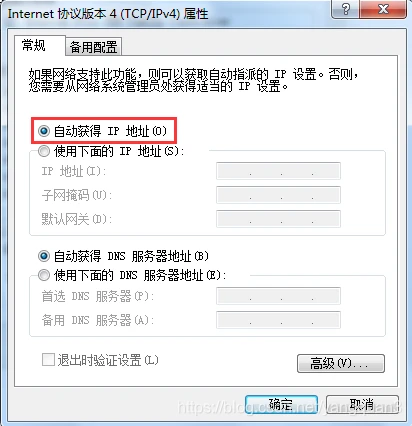412x426 pixels.
Task: Select 自动获得 IP 地址 radio button
Action: tap(44, 131)
